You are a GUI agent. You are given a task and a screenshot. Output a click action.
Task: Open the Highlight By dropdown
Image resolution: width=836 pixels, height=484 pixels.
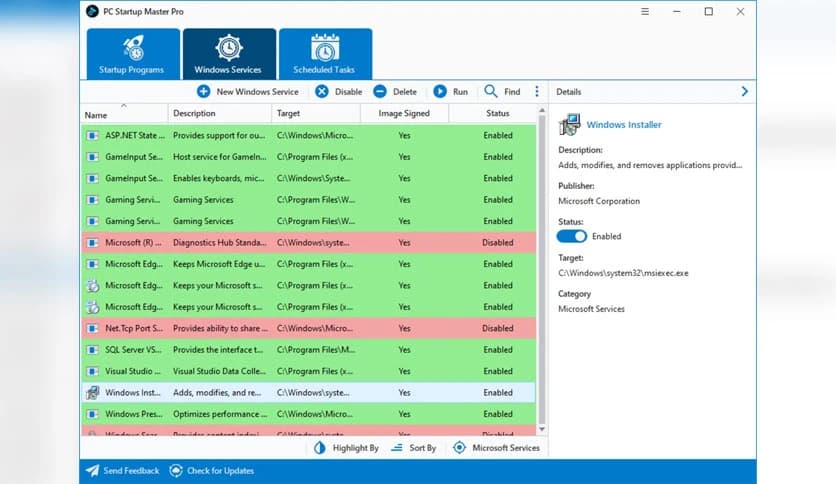[x=346, y=448]
